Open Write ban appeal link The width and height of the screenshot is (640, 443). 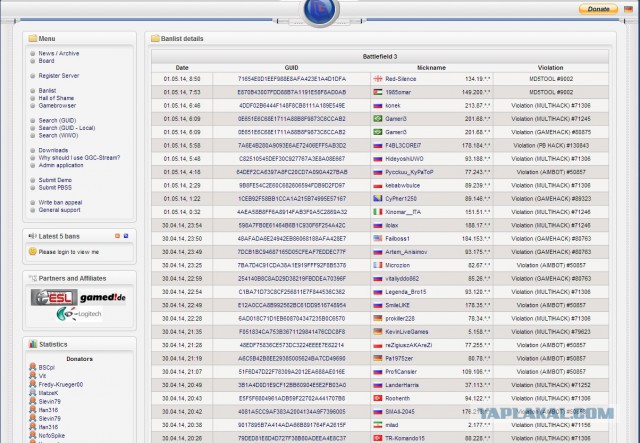60,203
